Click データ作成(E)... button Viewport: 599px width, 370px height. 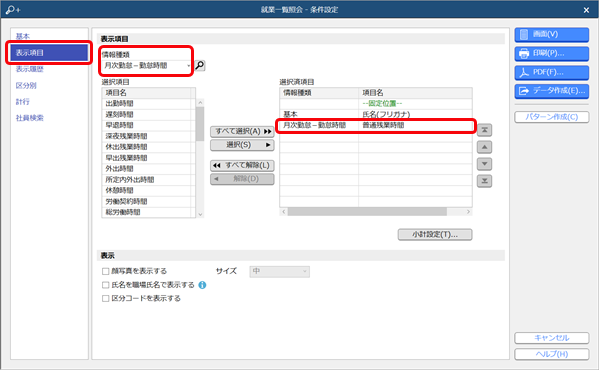coord(552,91)
